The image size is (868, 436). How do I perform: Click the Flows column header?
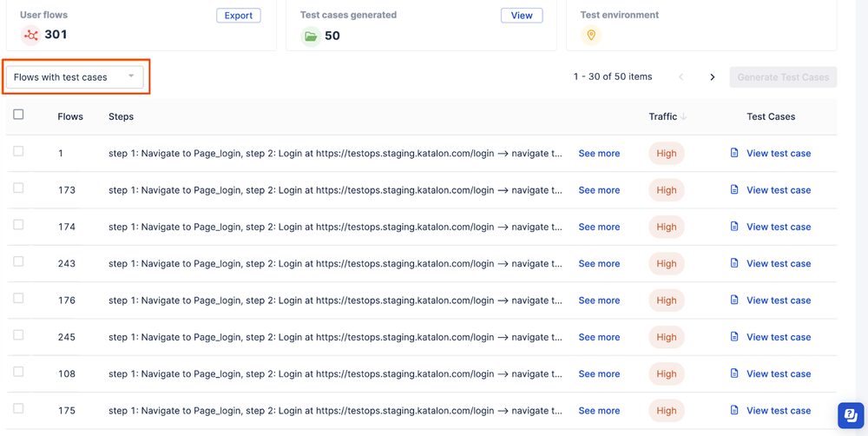(x=70, y=116)
